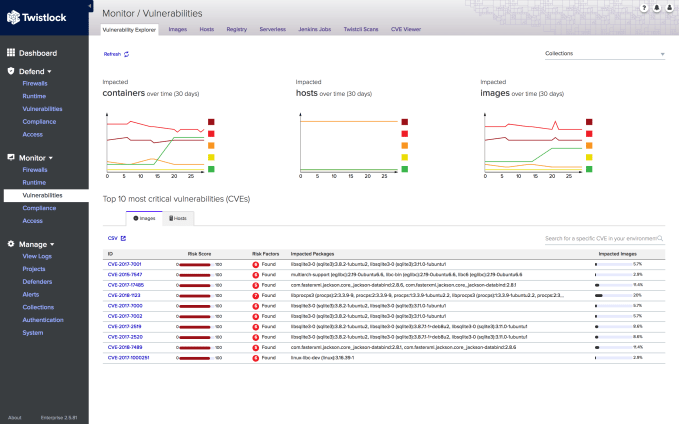Open the CVE Viewer tab

point(405,30)
